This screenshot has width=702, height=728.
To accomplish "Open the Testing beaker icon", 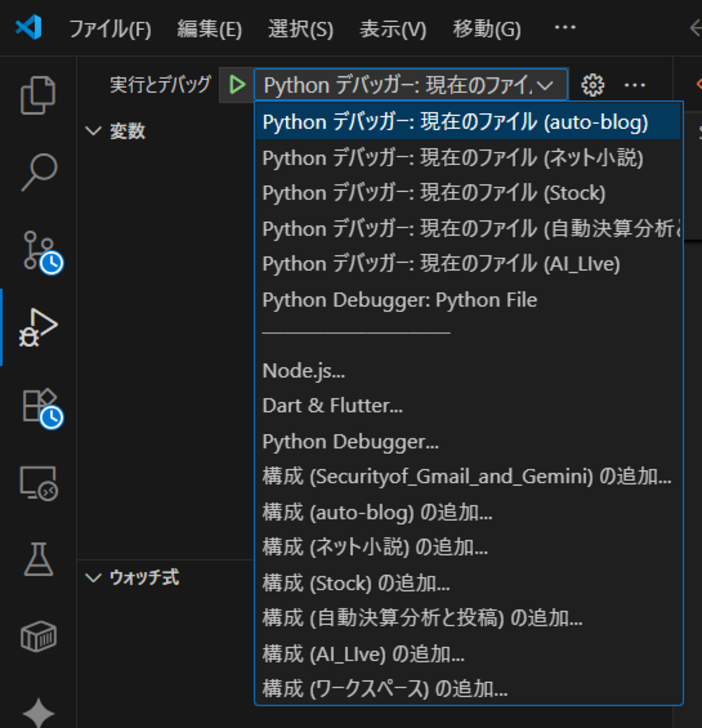I will (x=38, y=559).
